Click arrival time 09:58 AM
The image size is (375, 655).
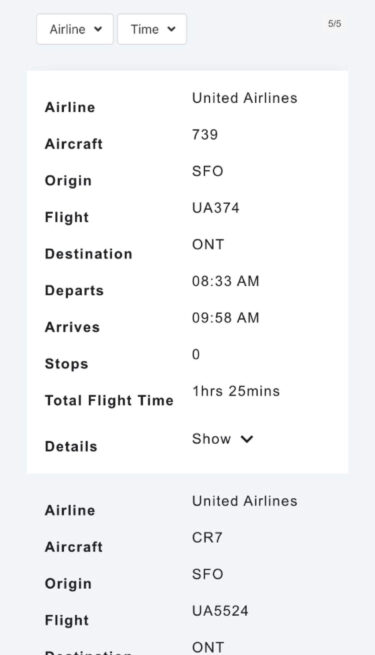pos(226,318)
